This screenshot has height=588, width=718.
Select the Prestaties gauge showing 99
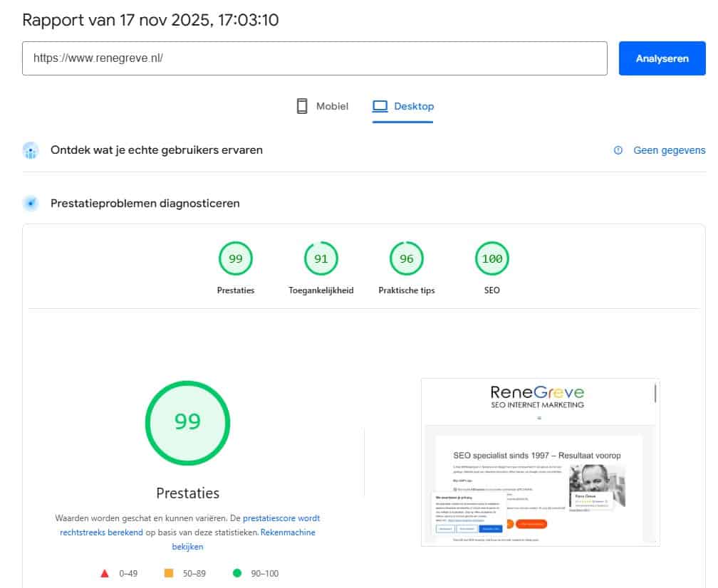click(236, 258)
